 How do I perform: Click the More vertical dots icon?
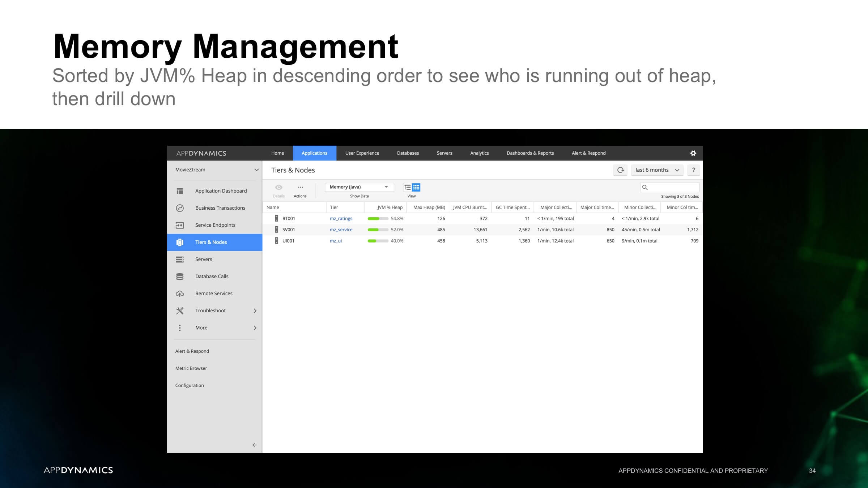pyautogui.click(x=180, y=328)
